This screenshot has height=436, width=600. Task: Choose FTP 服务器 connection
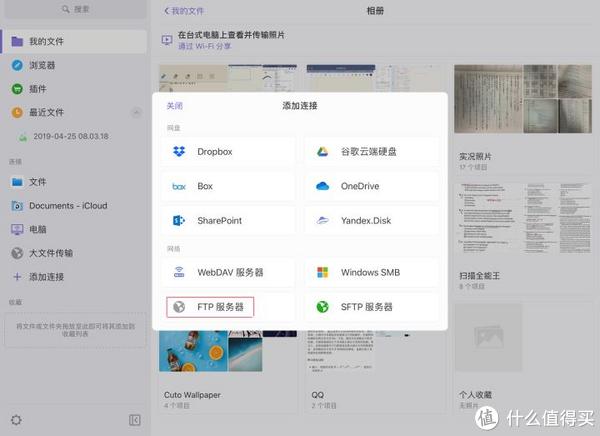[x=228, y=307]
